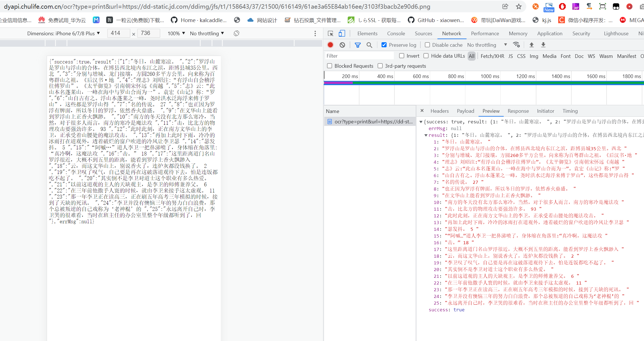Switch to the Elements tab
Image resolution: width=644 pixels, height=341 pixels.
click(367, 34)
